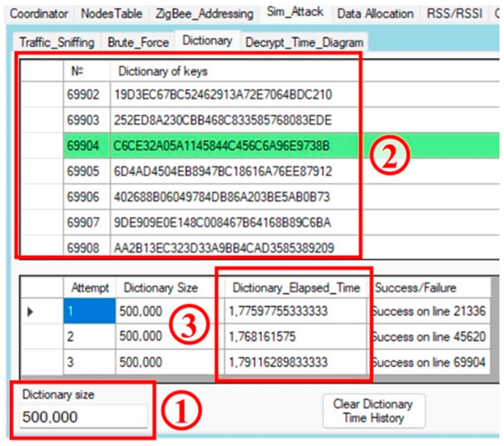The image size is (504, 446).
Task: Open the Data Allocation tab
Action: click(375, 13)
